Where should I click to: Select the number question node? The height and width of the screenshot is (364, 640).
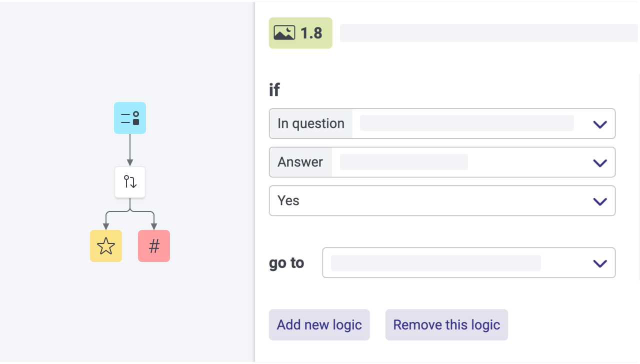coord(154,246)
